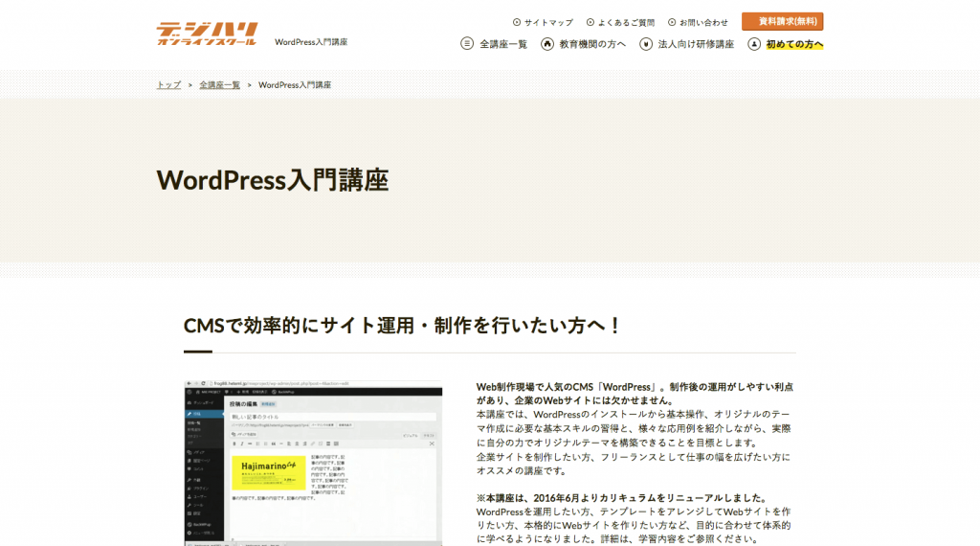Click the WordPress editor screenshot thumbnail
Image resolution: width=980 pixels, height=546 pixels.
click(313, 463)
